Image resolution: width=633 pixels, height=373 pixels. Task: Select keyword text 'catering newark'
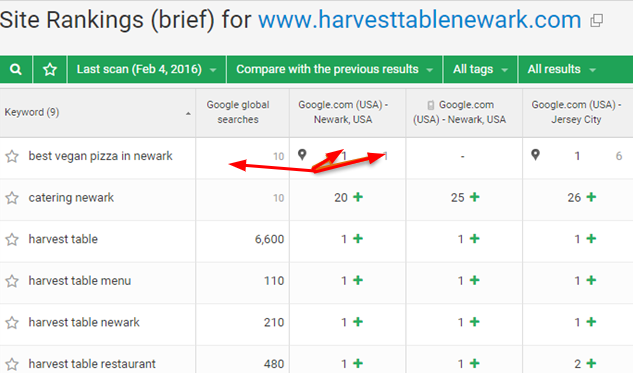(x=71, y=198)
